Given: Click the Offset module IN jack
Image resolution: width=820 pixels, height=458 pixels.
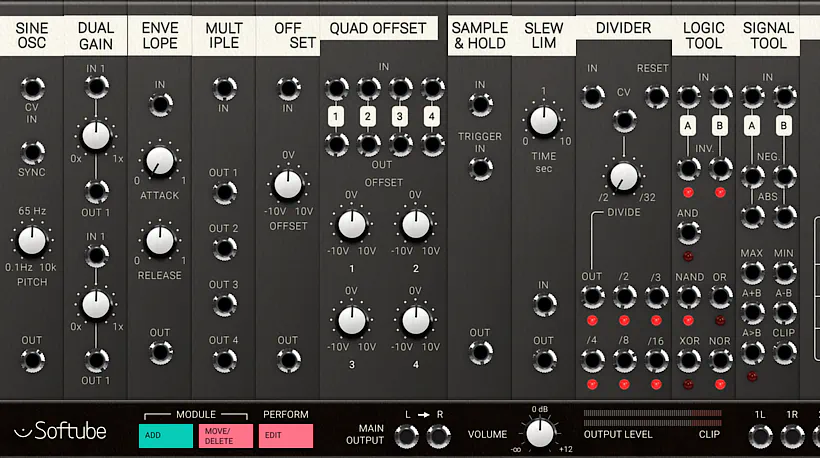Looking at the screenshot, I should coord(288,88).
